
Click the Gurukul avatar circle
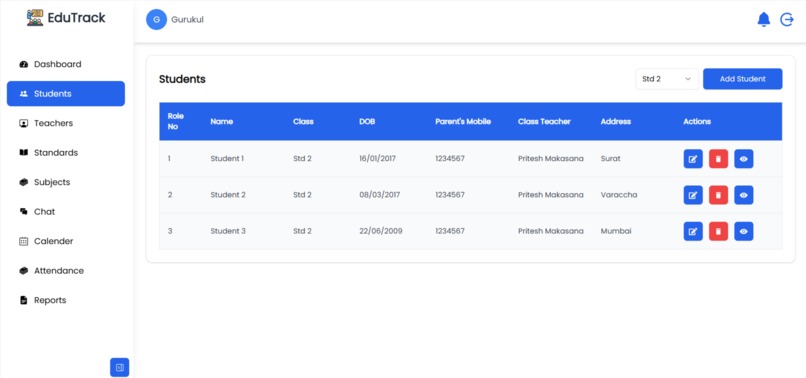tap(156, 20)
